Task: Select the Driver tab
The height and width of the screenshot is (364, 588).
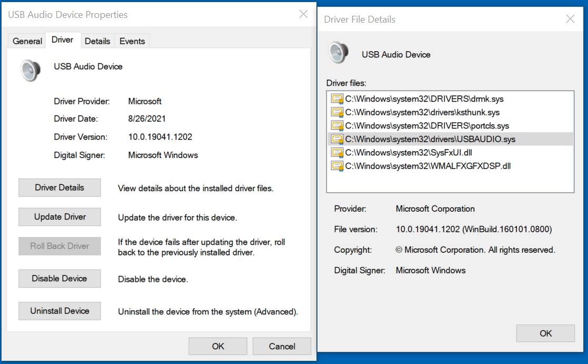Action: coord(63,40)
